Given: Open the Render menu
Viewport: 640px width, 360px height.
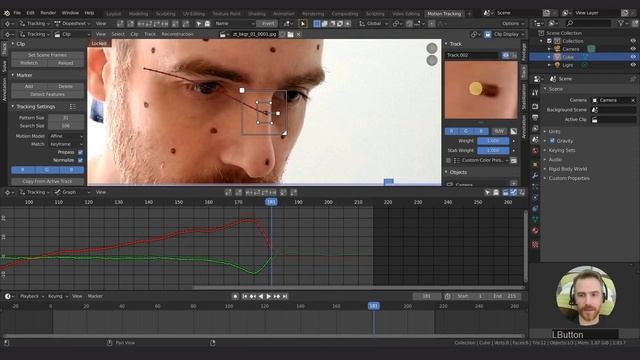Looking at the screenshot, I should [x=48, y=13].
